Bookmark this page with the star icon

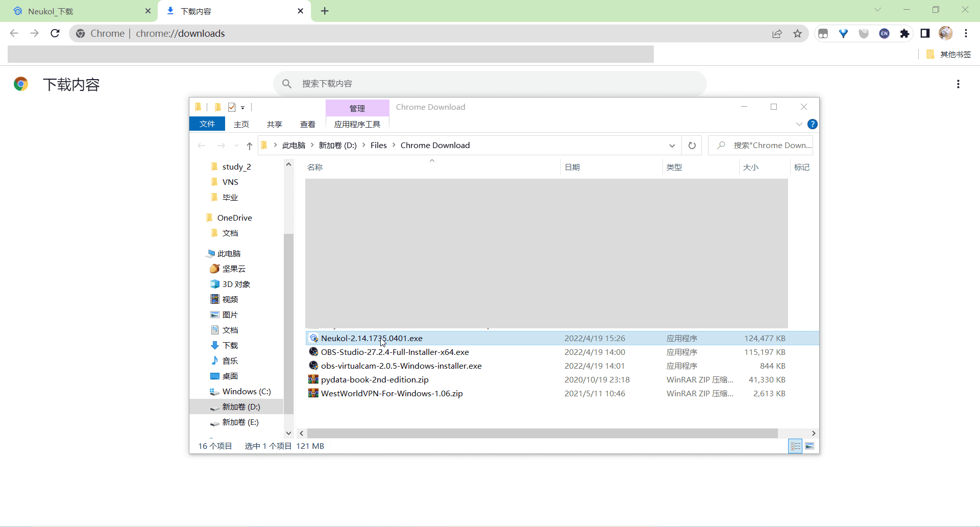[x=797, y=34]
